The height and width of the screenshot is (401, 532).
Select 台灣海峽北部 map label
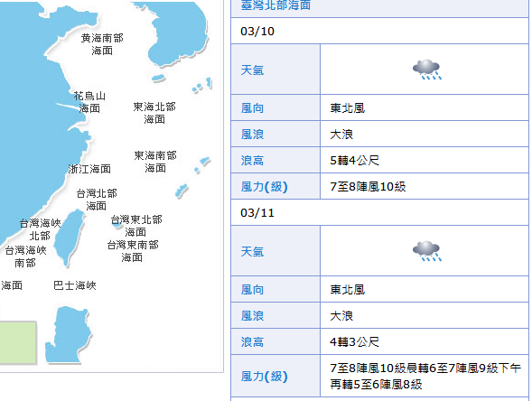(x=40, y=229)
